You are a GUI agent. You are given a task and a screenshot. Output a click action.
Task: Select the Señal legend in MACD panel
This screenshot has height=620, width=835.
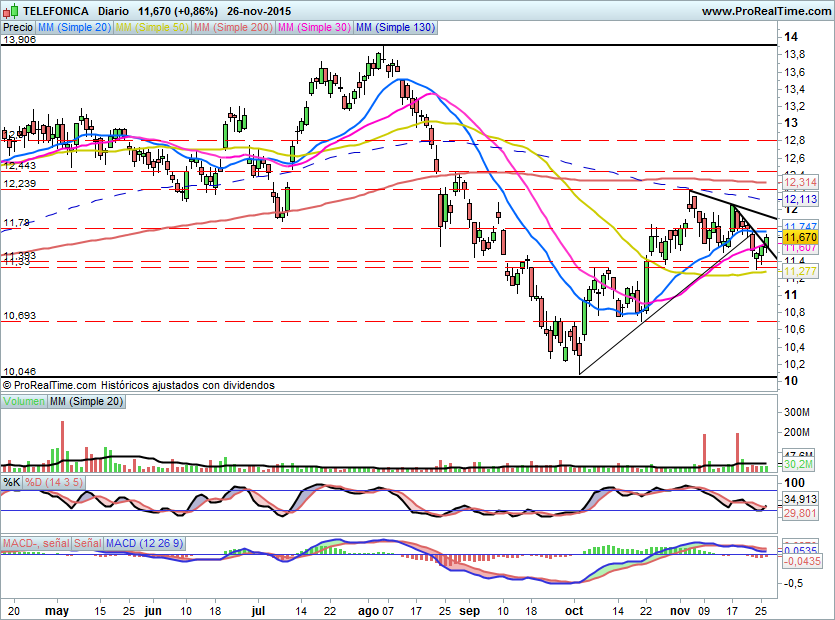pyautogui.click(x=87, y=543)
